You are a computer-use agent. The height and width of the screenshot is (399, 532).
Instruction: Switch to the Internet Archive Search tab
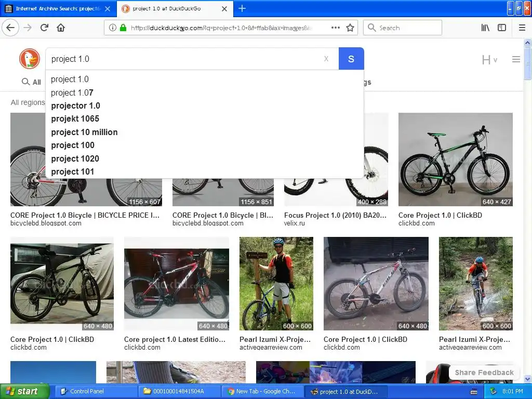click(x=58, y=8)
